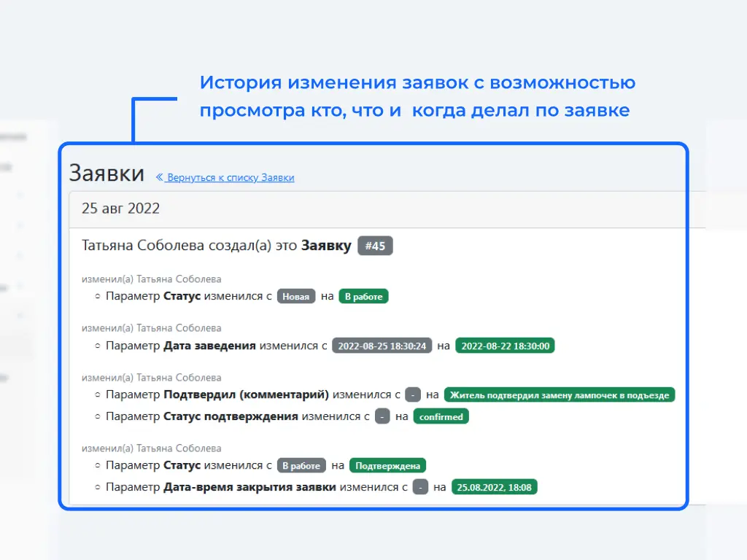Click the Подтвердил (комментарий) parameter name
The width and height of the screenshot is (747, 560).
(x=246, y=394)
